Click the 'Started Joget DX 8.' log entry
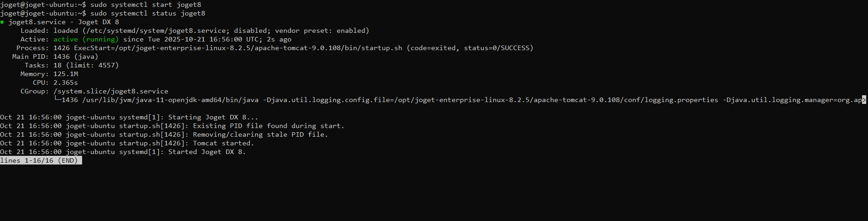The image size is (868, 221). tap(207, 152)
